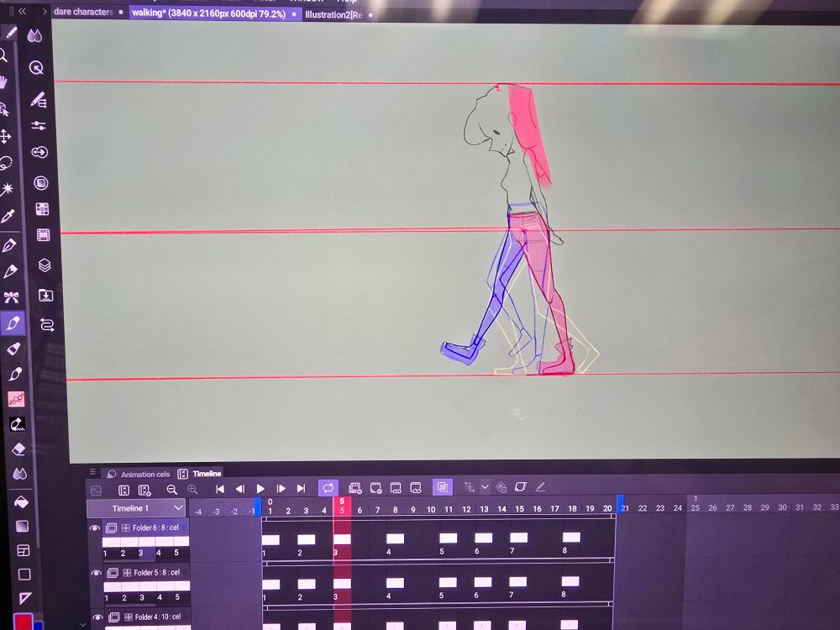Viewport: 840px width, 630px height.
Task: Switch to the dare characters tab
Action: coord(83,11)
